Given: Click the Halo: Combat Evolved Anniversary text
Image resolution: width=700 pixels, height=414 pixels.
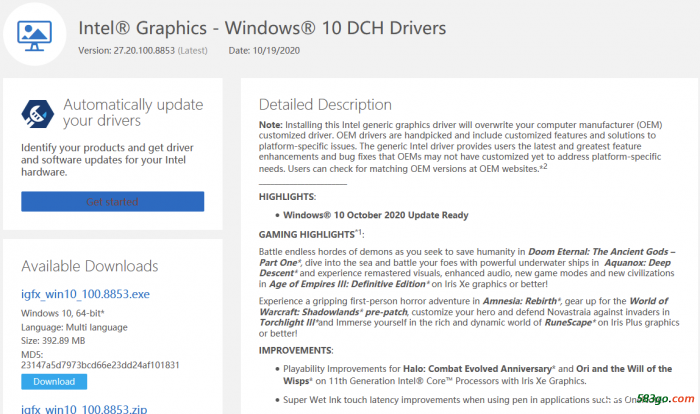Looking at the screenshot, I should [478, 369].
